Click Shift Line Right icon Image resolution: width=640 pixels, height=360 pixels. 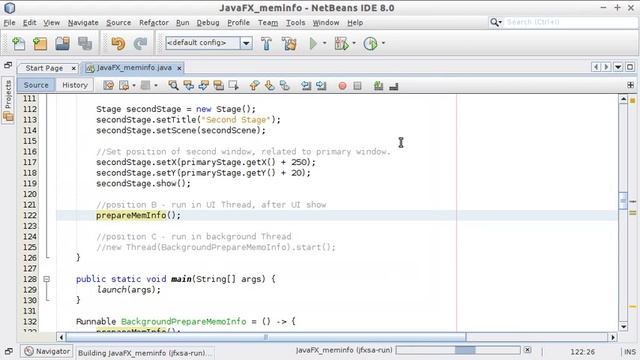pyautogui.click(x=321, y=85)
